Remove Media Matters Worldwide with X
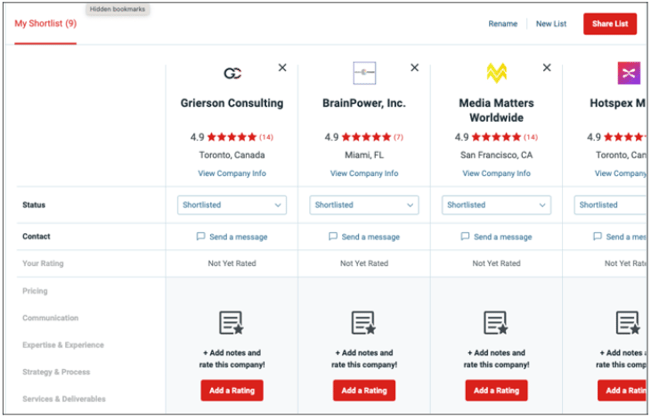Image resolution: width=651 pixels, height=419 pixels. (547, 67)
